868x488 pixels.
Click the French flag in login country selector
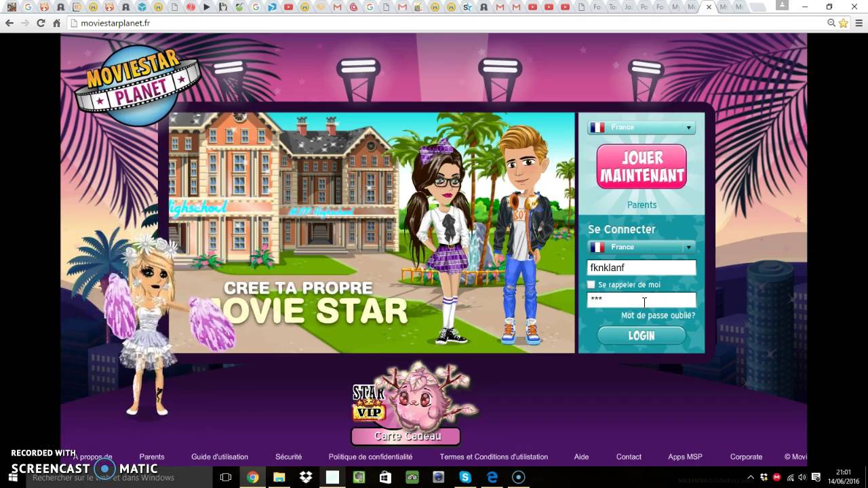[x=597, y=247]
